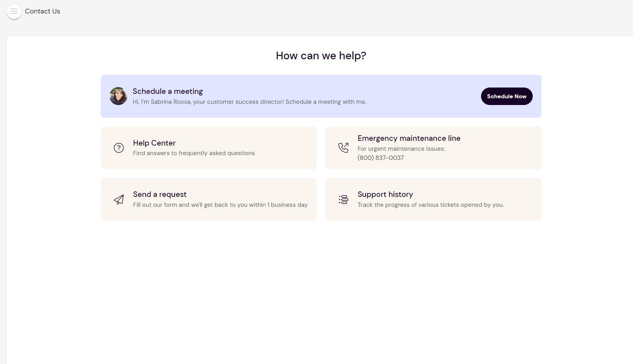Click the paper plane request icon
Viewport: 633px width, 364px height.
[119, 200]
